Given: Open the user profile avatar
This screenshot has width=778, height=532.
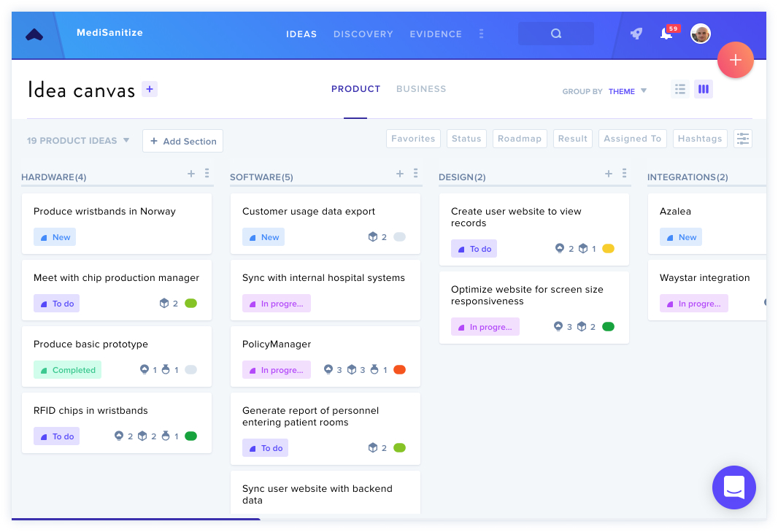Looking at the screenshot, I should click(700, 34).
